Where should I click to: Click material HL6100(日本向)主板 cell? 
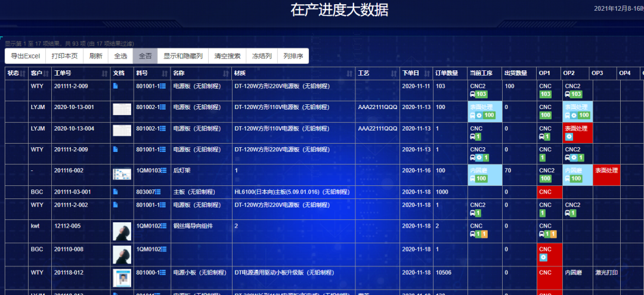[x=292, y=192]
